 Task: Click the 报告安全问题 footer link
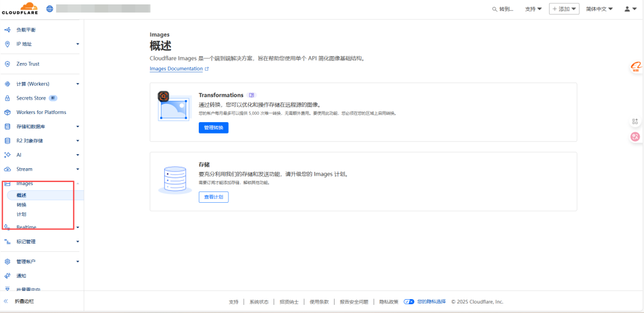pos(353,302)
